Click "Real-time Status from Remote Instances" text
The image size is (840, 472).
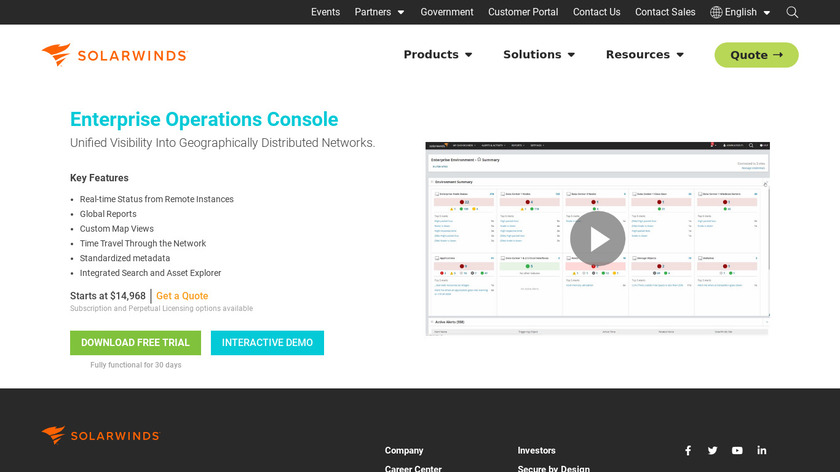tap(156, 199)
